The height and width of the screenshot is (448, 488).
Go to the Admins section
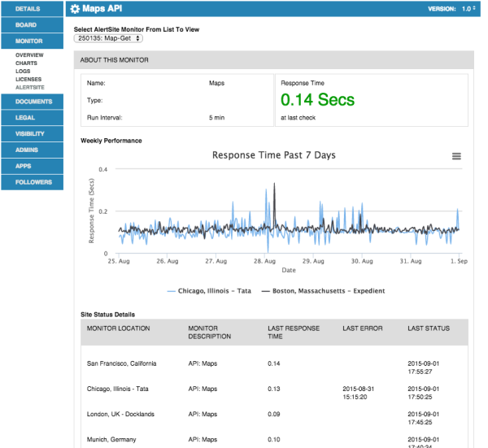tap(32, 150)
